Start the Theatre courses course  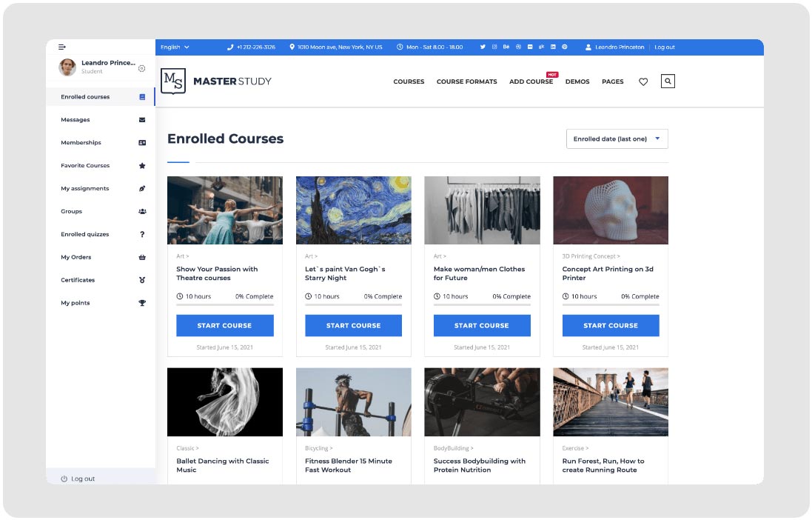(x=225, y=326)
